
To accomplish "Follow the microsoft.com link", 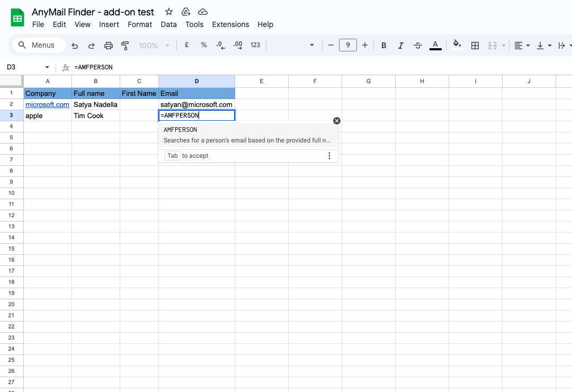I will [47, 105].
